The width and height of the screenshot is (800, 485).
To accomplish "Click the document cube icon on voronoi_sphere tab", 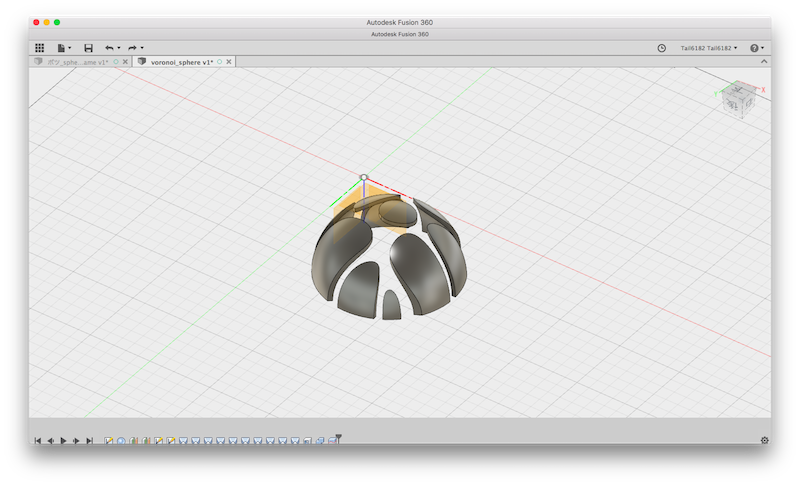I will [x=142, y=62].
